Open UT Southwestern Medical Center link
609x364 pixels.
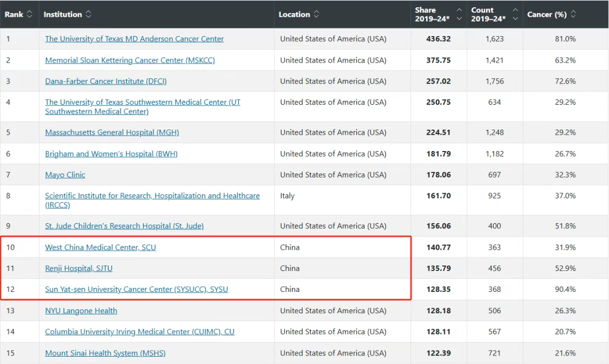tap(143, 106)
